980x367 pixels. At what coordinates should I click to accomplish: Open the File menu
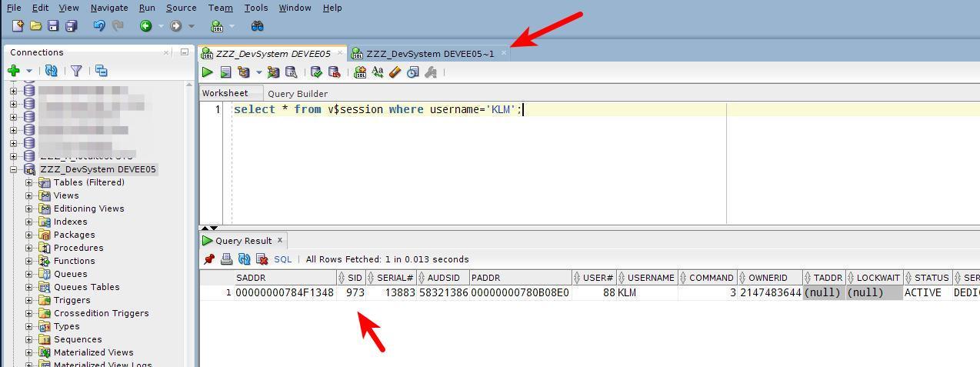[x=14, y=8]
